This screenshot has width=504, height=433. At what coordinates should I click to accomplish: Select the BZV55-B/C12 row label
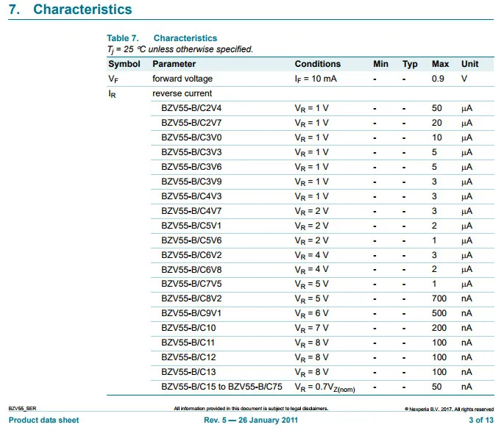(188, 357)
